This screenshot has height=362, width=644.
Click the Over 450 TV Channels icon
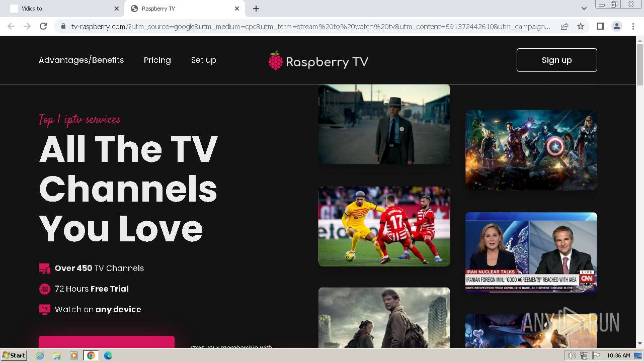coord(45,268)
